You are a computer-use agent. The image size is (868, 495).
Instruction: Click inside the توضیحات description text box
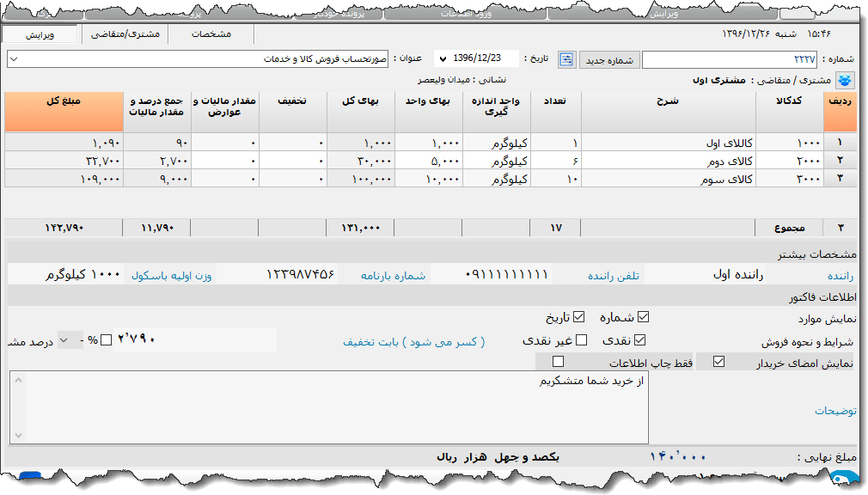pyautogui.click(x=335, y=408)
